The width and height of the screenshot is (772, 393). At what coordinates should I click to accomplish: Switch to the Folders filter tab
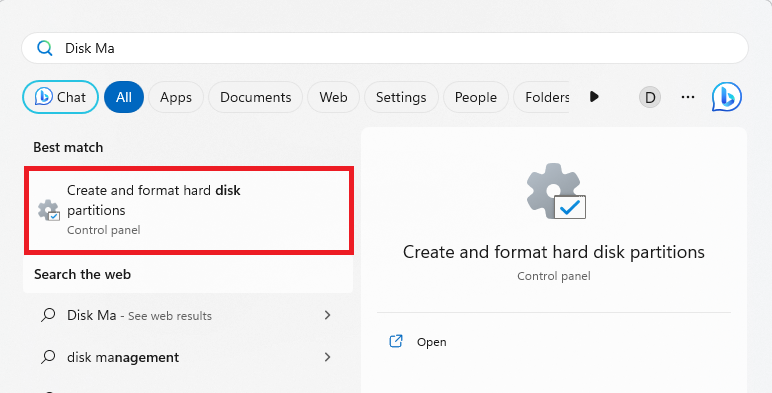[x=542, y=97]
